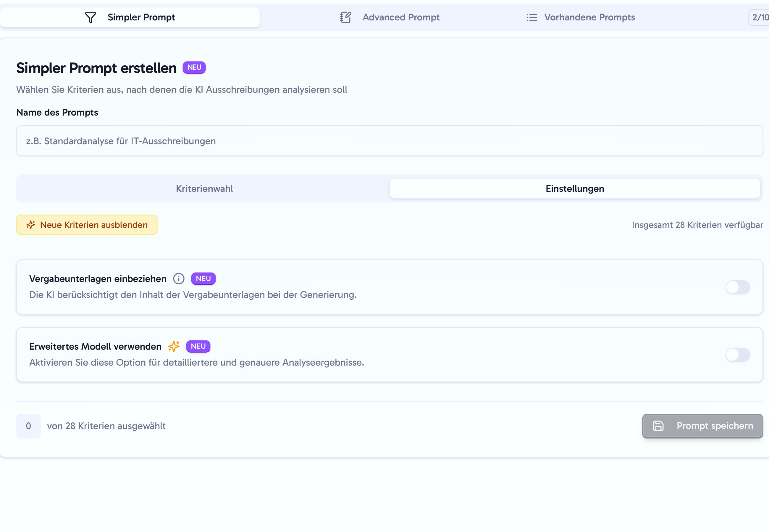Enable the Vergabeunterlagen einbeziehen toggle
The width and height of the screenshot is (769, 532).
point(737,287)
